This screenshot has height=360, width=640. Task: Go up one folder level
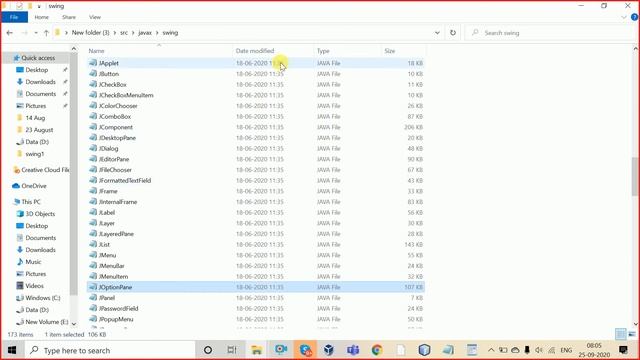46,33
